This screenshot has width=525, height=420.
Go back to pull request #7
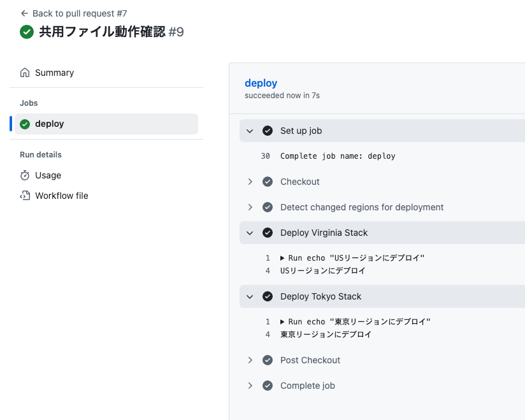80,13
